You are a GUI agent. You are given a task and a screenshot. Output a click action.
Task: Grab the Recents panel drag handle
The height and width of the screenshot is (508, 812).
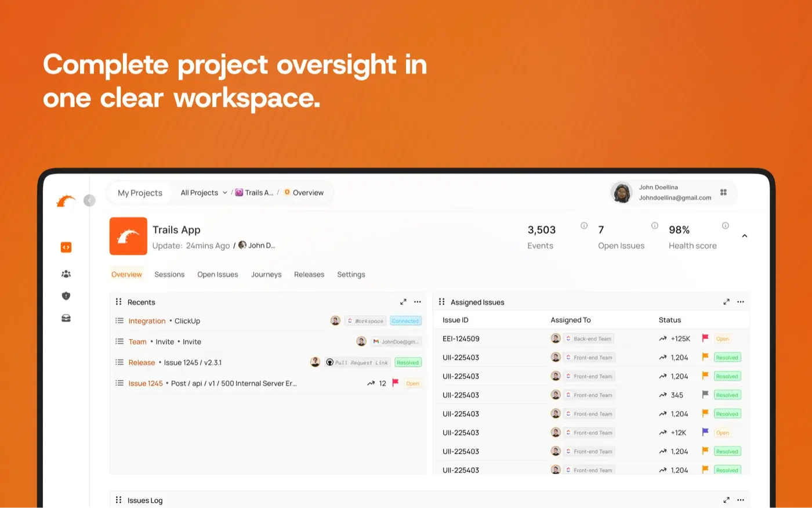click(118, 302)
